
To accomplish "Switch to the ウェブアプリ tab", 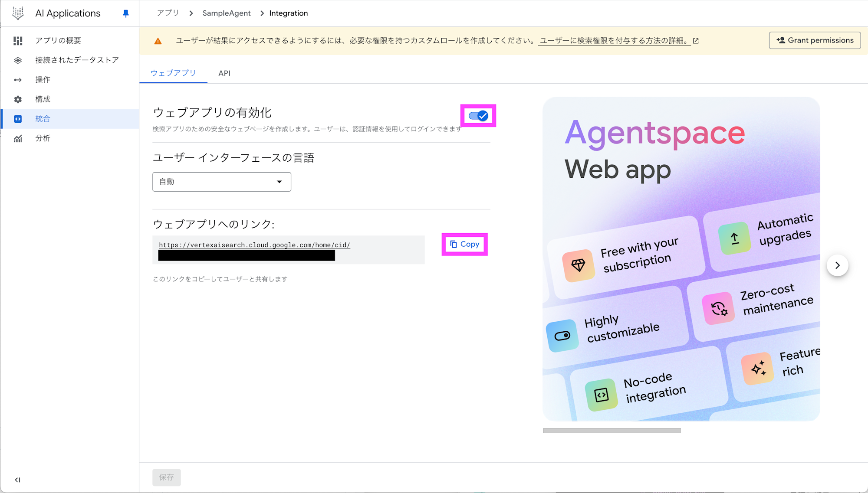I will coord(173,73).
